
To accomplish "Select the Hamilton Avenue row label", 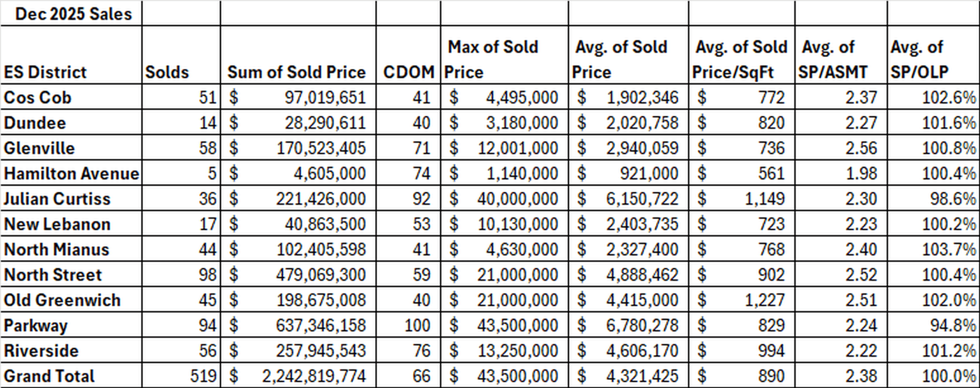I will click(x=71, y=174).
